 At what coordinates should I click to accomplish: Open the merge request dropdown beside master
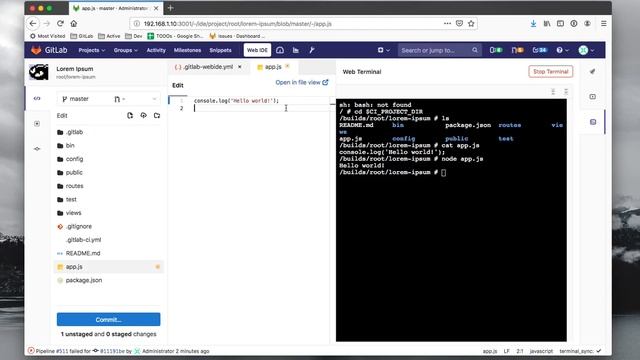pyautogui.click(x=120, y=99)
